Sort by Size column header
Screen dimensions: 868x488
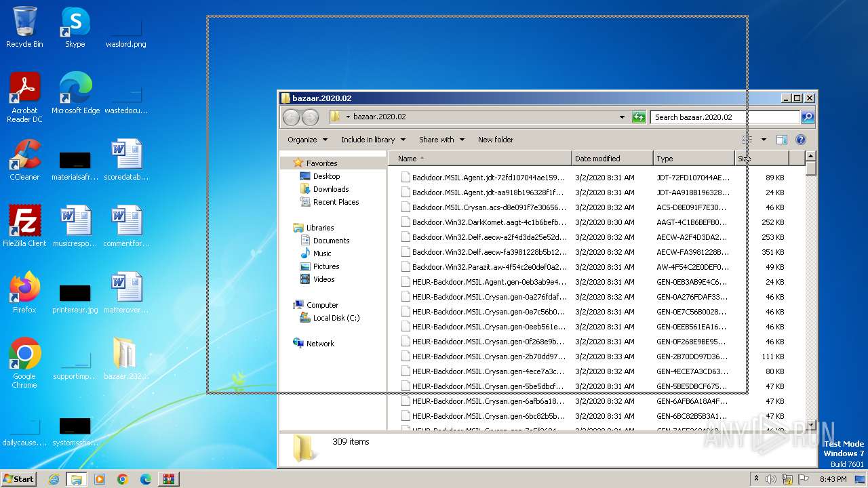pos(762,159)
